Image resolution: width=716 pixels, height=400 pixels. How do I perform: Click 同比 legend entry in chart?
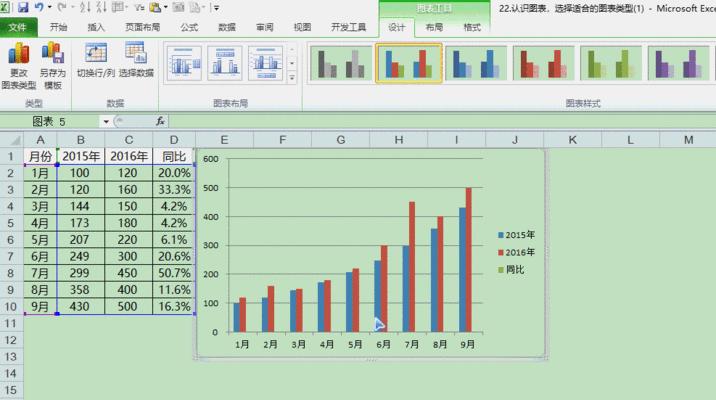click(x=511, y=269)
